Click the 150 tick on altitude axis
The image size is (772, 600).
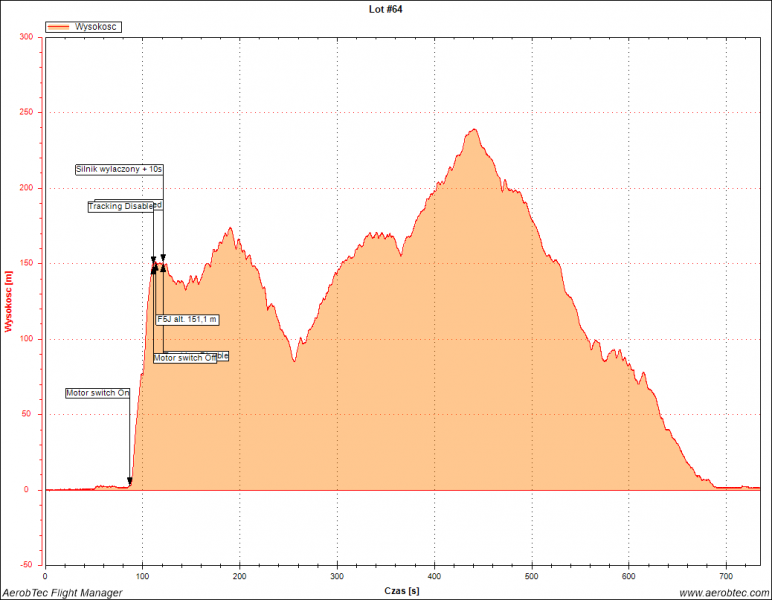pyautogui.click(x=26, y=263)
